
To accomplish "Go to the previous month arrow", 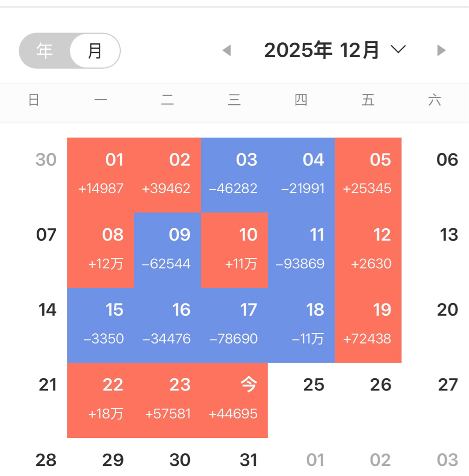I will [x=227, y=50].
